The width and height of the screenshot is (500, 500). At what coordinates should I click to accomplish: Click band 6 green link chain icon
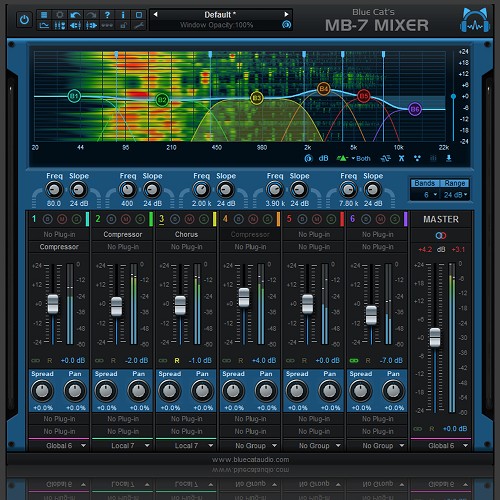coord(354,361)
